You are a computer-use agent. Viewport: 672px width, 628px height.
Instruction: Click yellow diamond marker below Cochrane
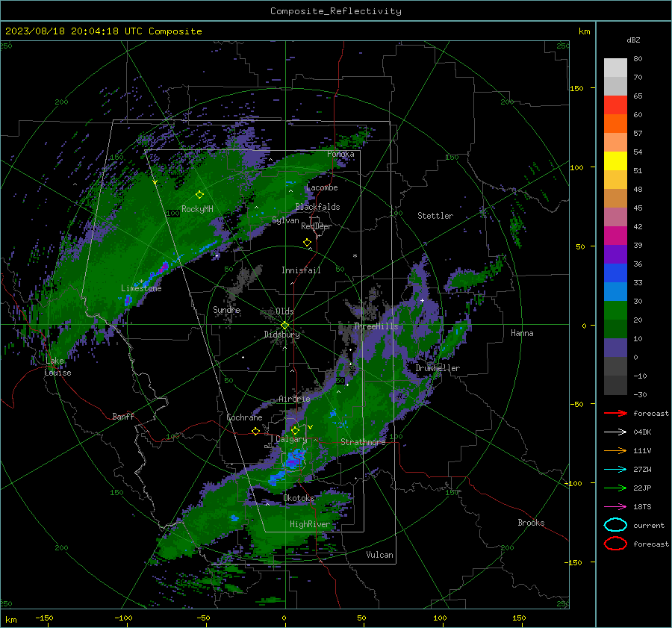coord(255,432)
